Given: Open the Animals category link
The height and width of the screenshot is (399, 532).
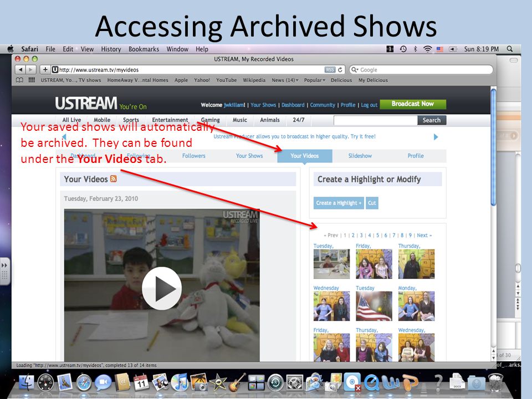Looking at the screenshot, I should point(270,120).
